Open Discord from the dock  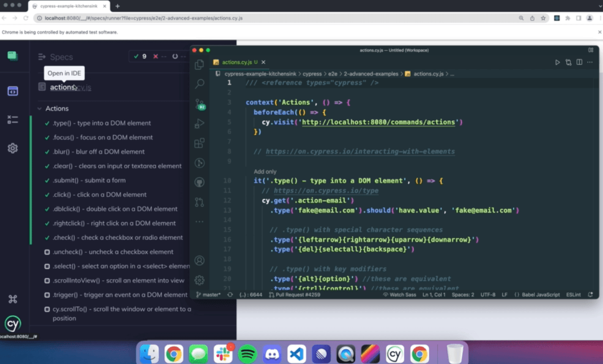pos(272,354)
